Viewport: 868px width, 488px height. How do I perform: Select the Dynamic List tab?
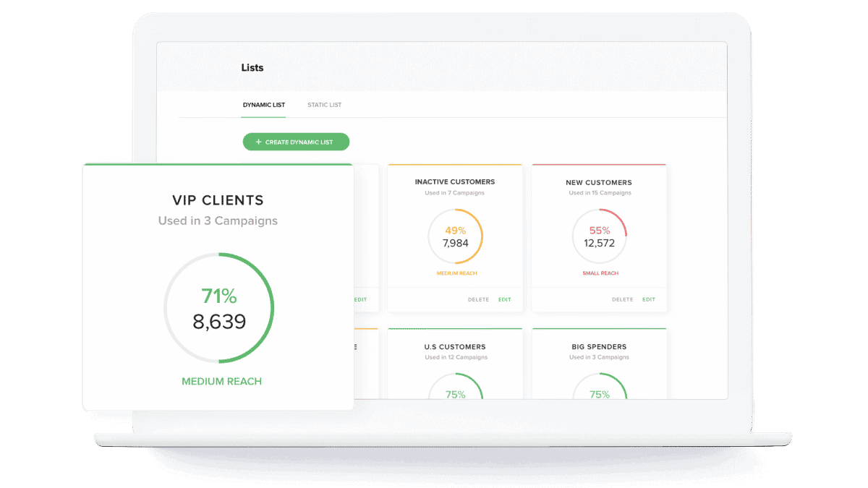[263, 106]
